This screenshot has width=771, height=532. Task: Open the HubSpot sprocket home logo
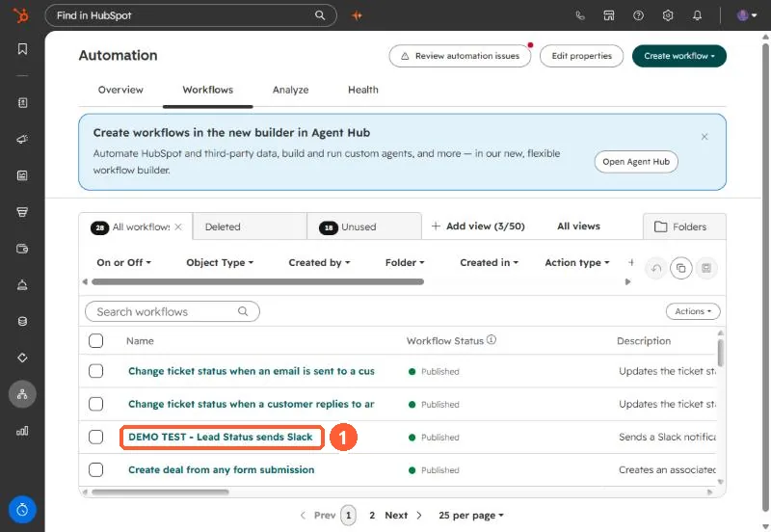pyautogui.click(x=21, y=15)
